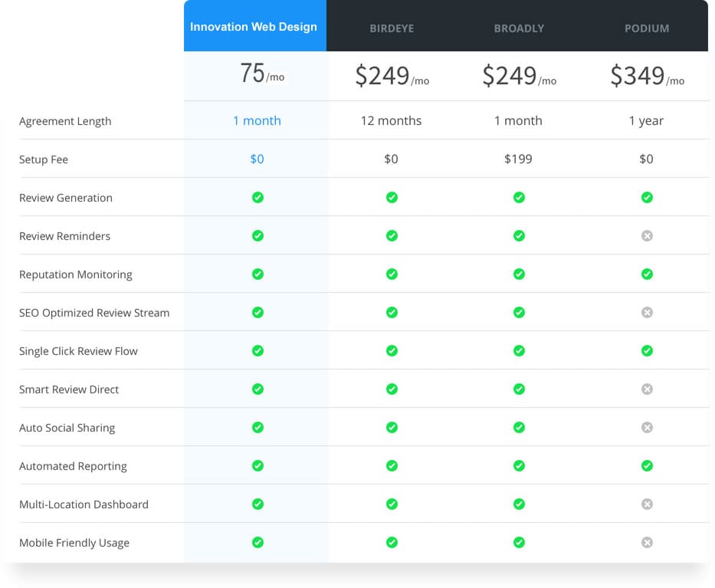Image resolution: width=715 pixels, height=588 pixels.
Task: Click the 'Smart Review Direct' row label
Action: [x=69, y=389]
